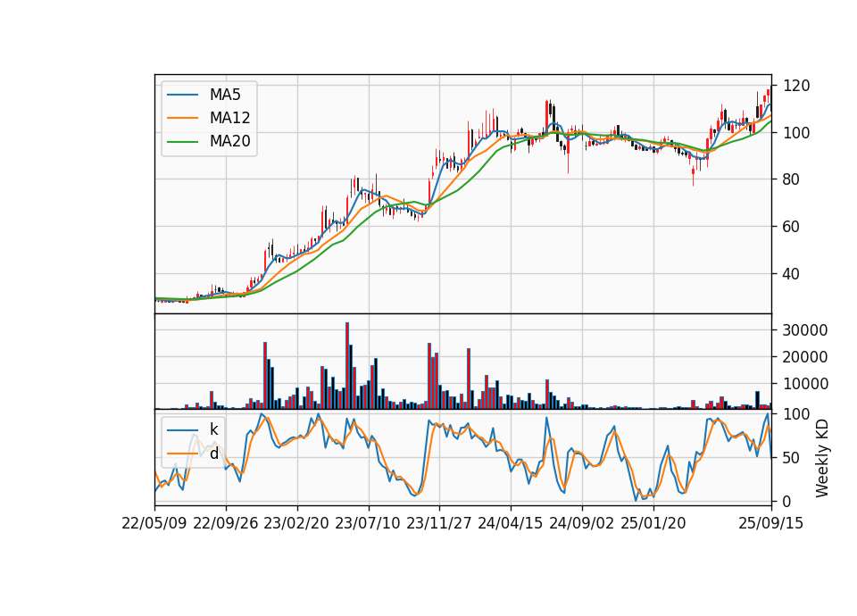Image resolution: width=857 pixels, height=616 pixels.
Task: Click the blue MA5 legend line sample
Action: (182, 95)
